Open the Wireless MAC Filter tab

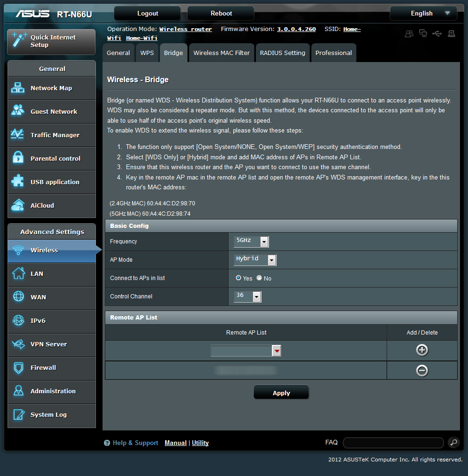[222, 53]
